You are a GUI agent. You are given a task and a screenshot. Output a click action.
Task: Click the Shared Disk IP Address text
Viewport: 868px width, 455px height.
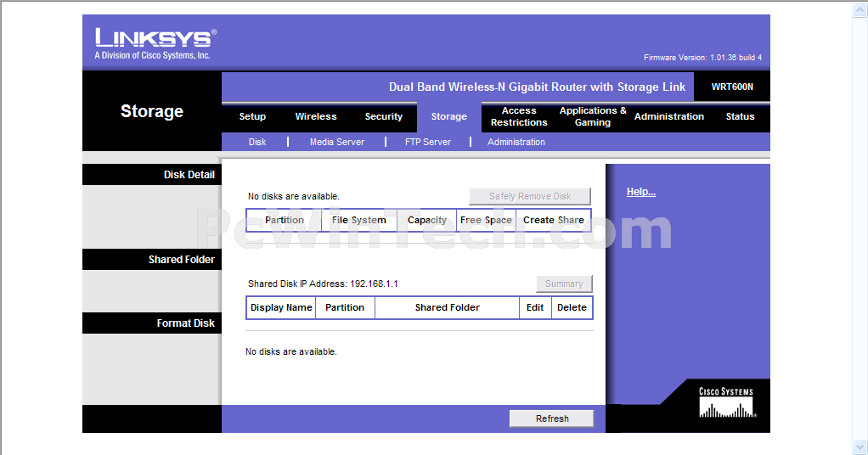[323, 284]
